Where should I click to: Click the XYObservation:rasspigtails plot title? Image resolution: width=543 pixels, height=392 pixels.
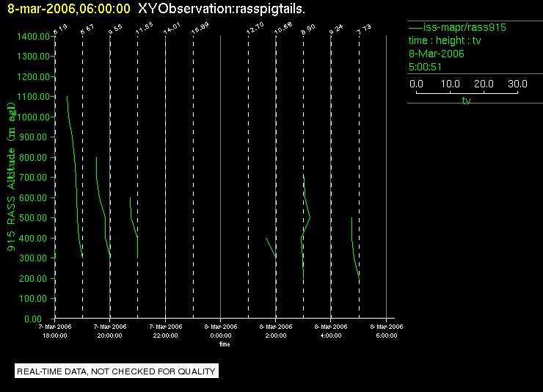pyautogui.click(x=222, y=9)
